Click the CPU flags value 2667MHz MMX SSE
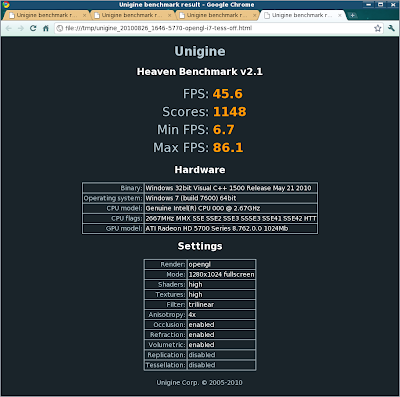 pos(231,218)
